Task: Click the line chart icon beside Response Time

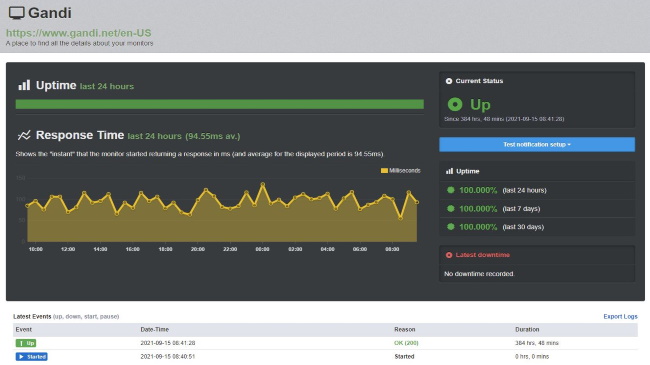Action: click(x=24, y=135)
